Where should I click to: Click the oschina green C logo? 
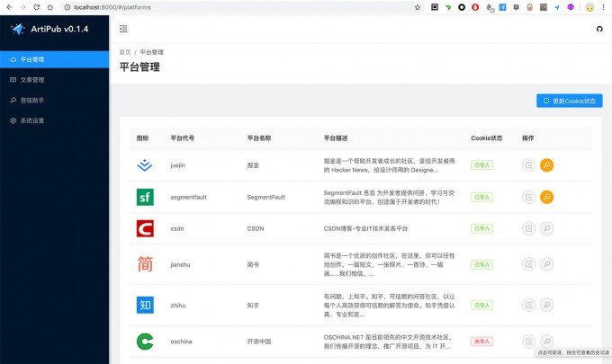[145, 342]
